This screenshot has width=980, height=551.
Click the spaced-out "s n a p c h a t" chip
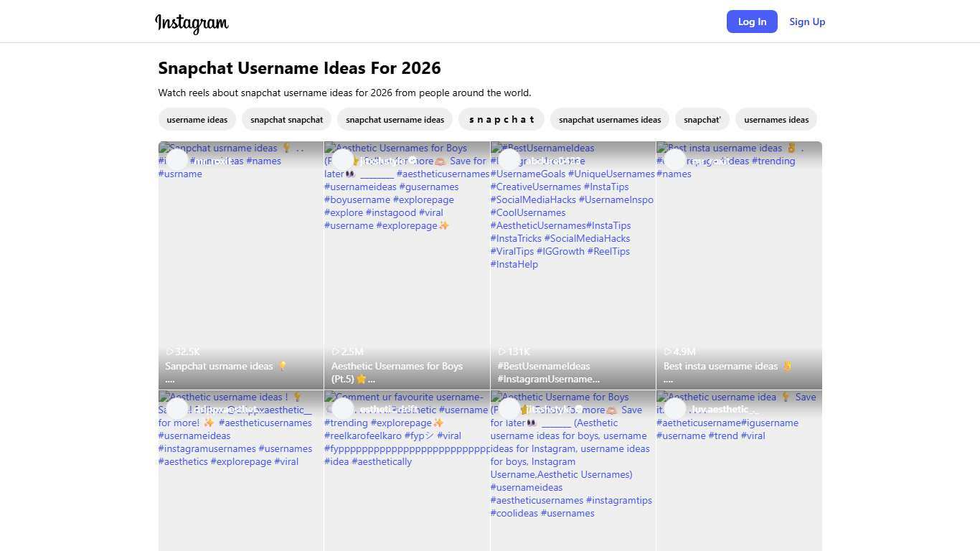pos(501,120)
